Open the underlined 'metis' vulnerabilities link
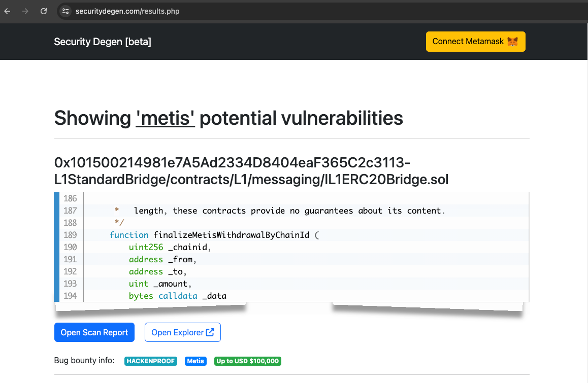The image size is (588, 383). (165, 118)
